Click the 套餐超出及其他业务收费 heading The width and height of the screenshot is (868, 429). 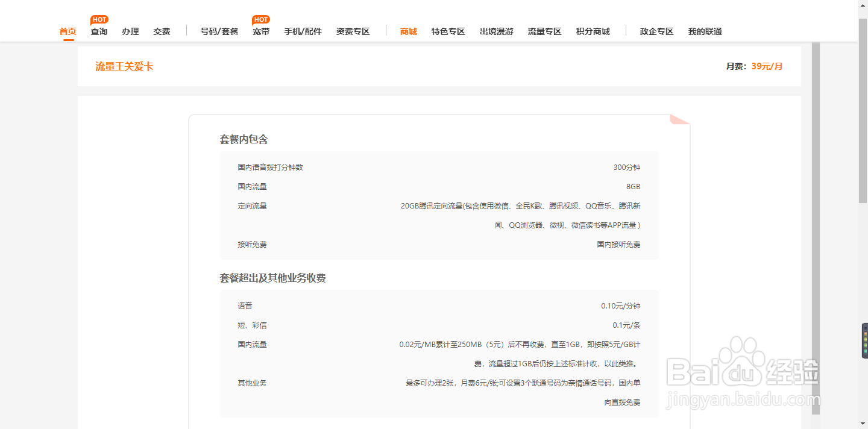tap(272, 278)
